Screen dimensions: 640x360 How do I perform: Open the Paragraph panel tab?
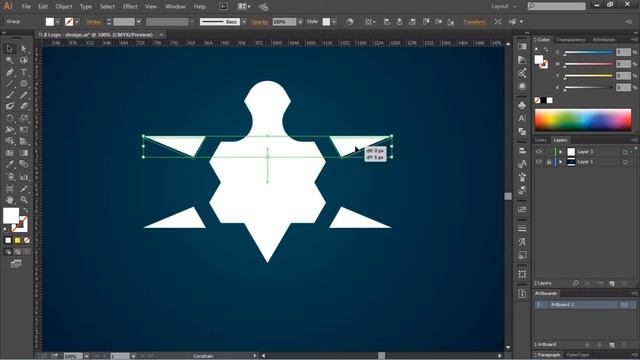coord(548,355)
